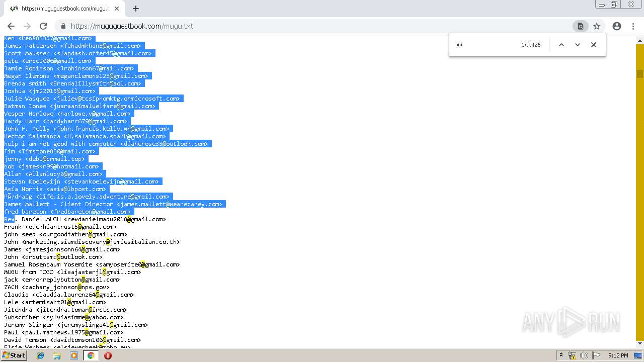
Task: Click the highlighted 'Scott Mausser' line
Action: (79, 53)
